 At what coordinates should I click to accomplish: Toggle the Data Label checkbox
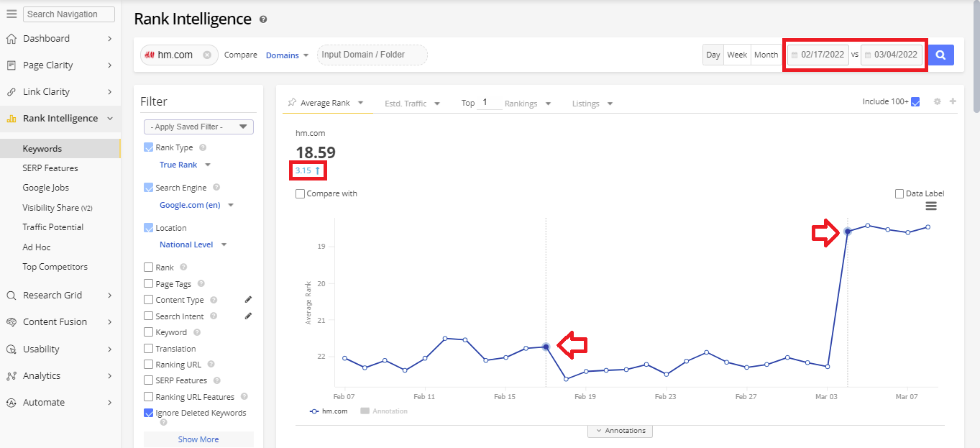point(899,193)
